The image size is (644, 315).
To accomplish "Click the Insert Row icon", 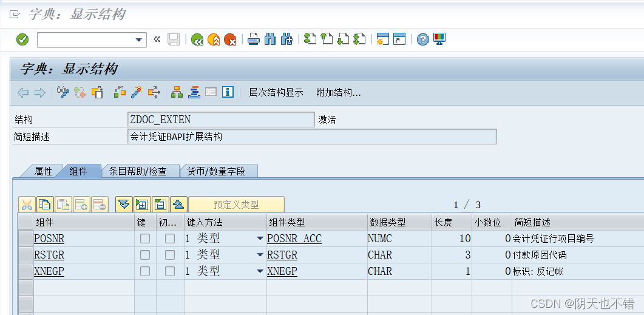I will [81, 204].
